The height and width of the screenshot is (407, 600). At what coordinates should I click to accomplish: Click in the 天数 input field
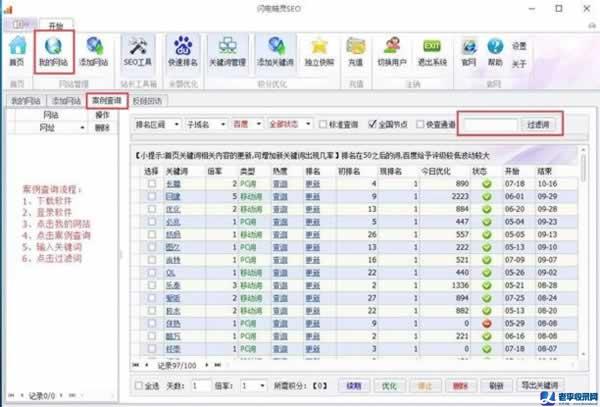[x=201, y=386]
